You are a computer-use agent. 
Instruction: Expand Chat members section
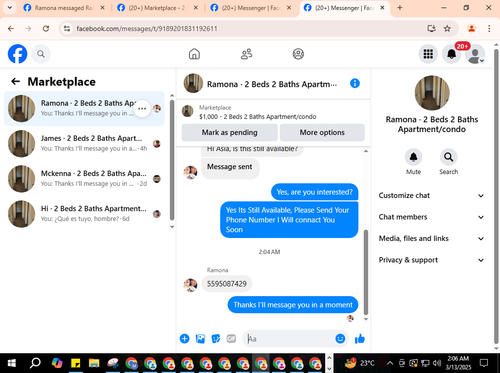pyautogui.click(x=431, y=217)
